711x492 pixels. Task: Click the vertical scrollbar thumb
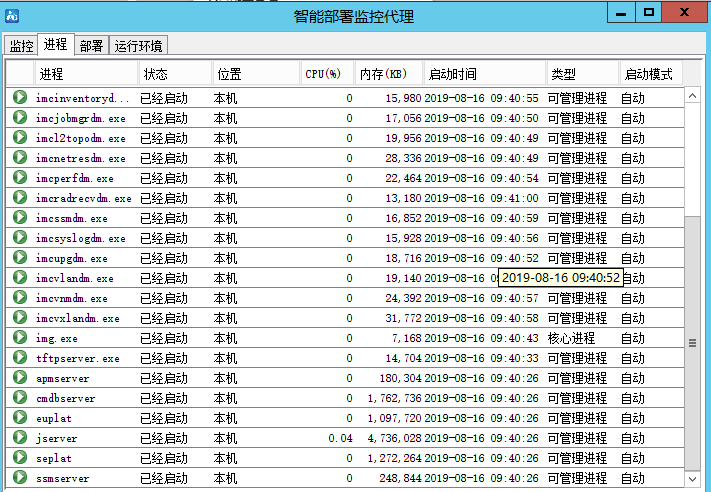(x=692, y=343)
